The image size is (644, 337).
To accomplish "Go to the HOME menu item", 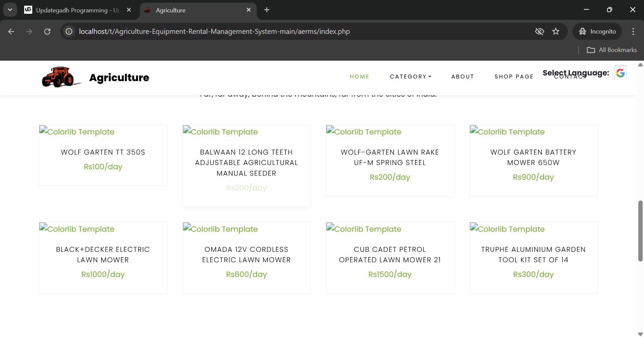I will pos(359,77).
